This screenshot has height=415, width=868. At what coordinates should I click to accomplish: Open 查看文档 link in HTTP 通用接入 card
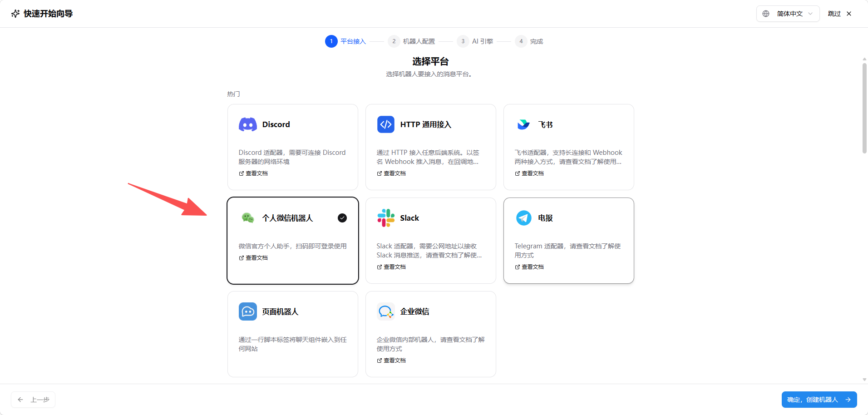pos(391,173)
